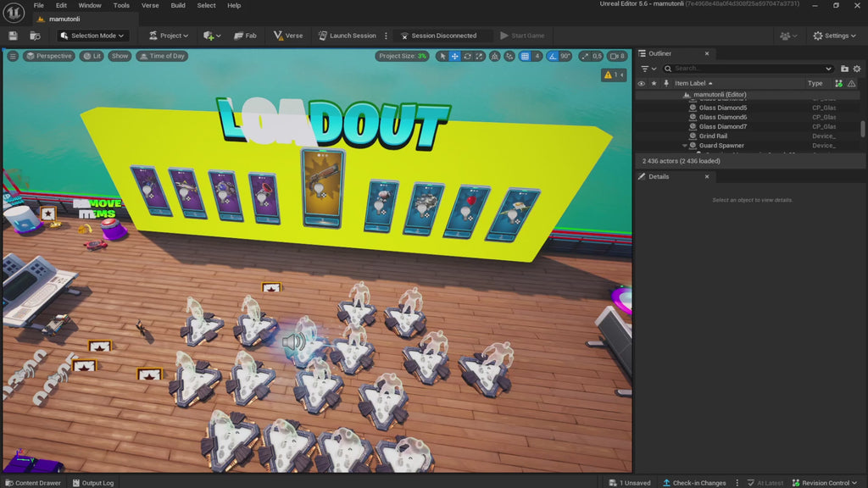Open the Perspective view mode button
Image resolution: width=868 pixels, height=488 pixels.
[x=48, y=56]
